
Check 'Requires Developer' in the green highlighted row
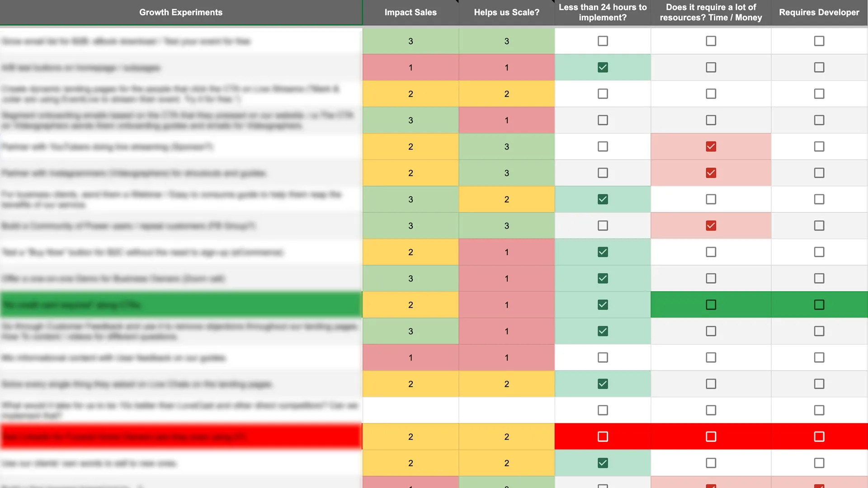[x=819, y=305]
